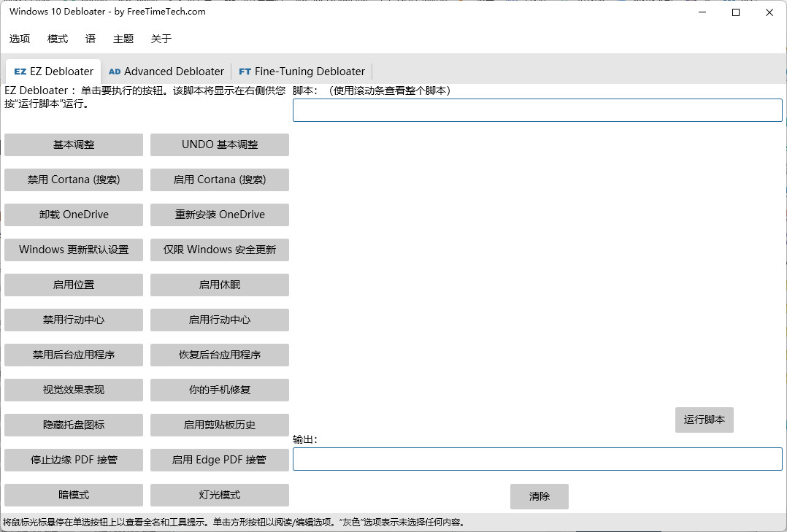Click 禁用行动中心 button
Image resolution: width=787 pixels, height=532 pixels.
74,320
